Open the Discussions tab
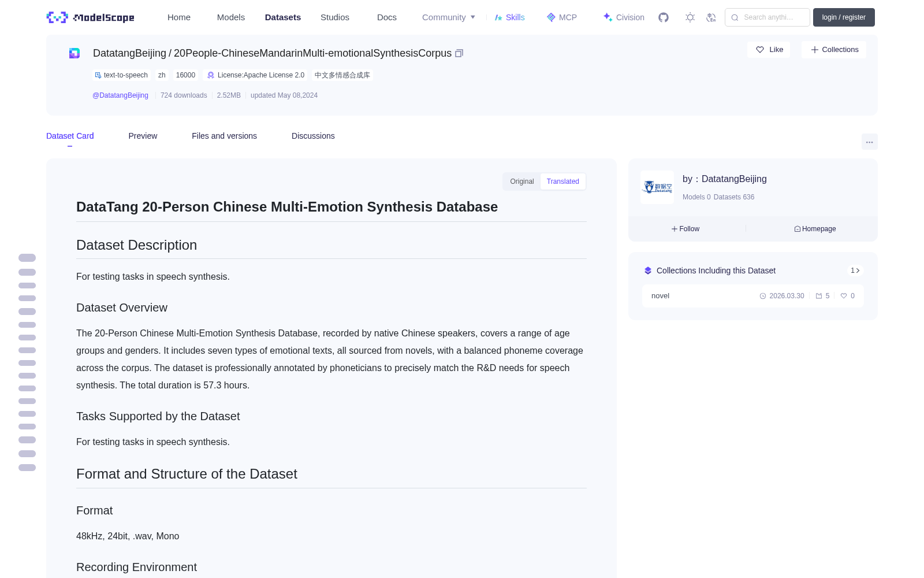 pyautogui.click(x=313, y=136)
